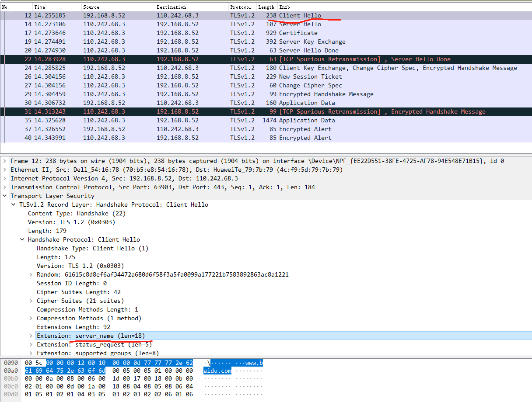Expand the Transmission Control Protocol section
Screen dimensions: 532x402
coord(5,187)
